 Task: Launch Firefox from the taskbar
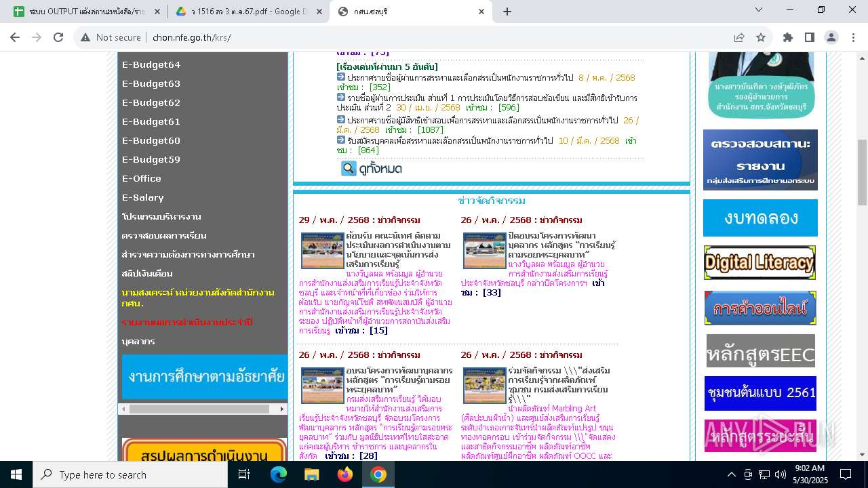[344, 474]
